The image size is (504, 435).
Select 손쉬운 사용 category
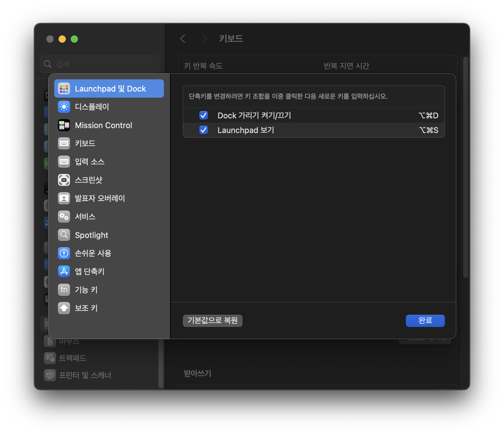pyautogui.click(x=109, y=253)
